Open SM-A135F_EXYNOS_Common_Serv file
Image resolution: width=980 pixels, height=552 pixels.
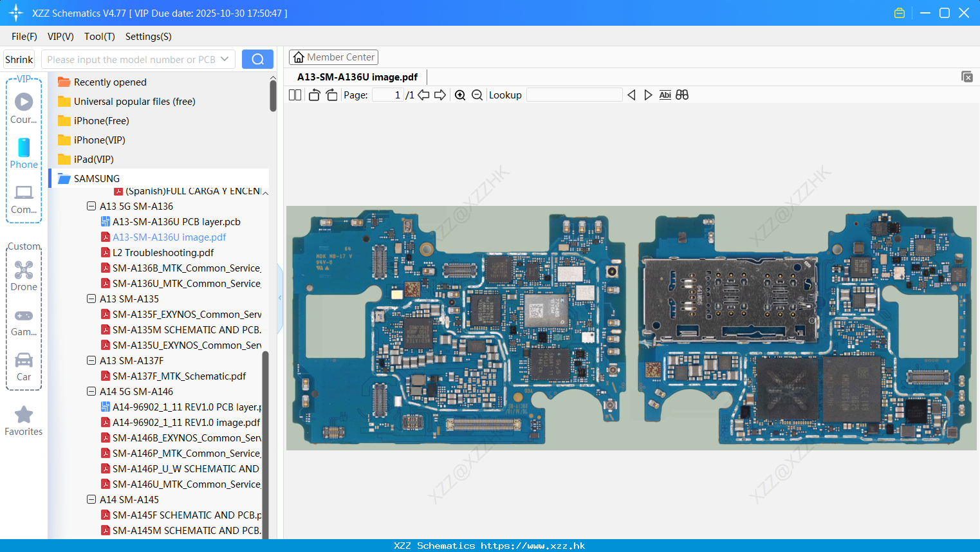[x=187, y=314]
